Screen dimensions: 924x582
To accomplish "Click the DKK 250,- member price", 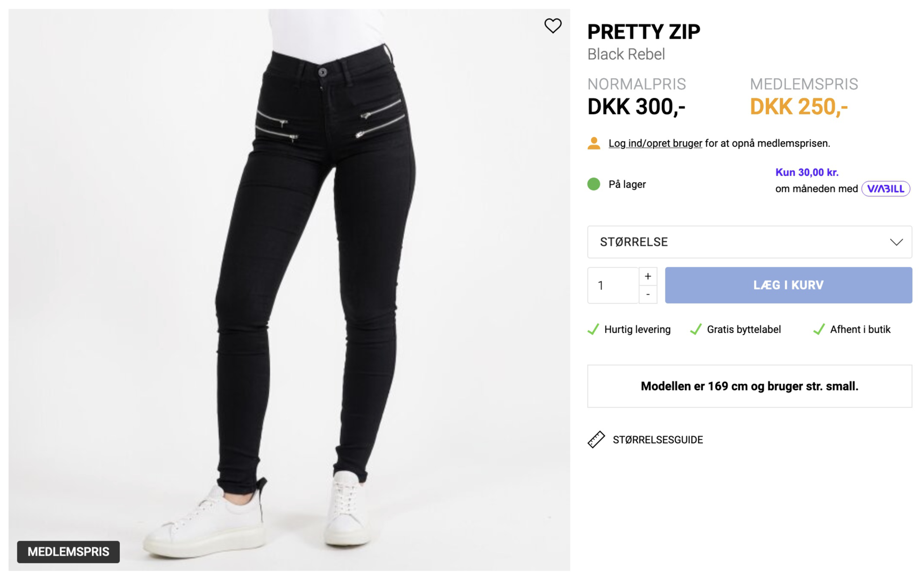I will [799, 107].
